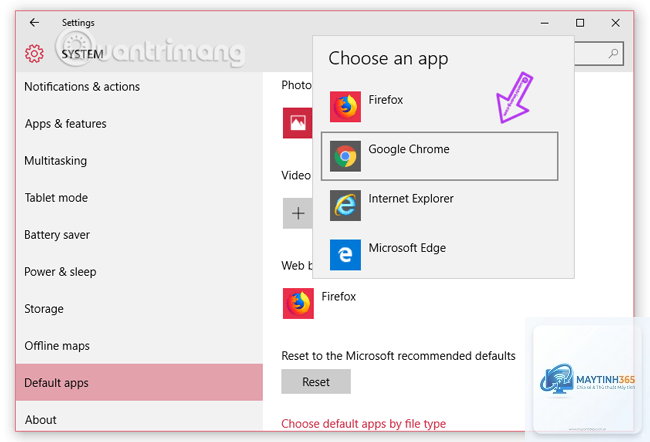The height and width of the screenshot is (442, 650).
Task: Click the Reset button
Action: (316, 381)
